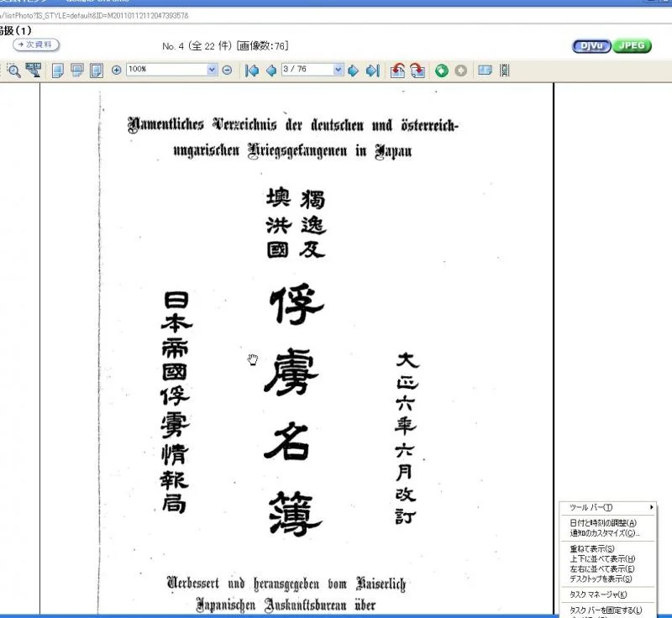Screen dimensions: 672x618
Task: Expand the ツール バー(T) submenu
Action: coord(607,507)
